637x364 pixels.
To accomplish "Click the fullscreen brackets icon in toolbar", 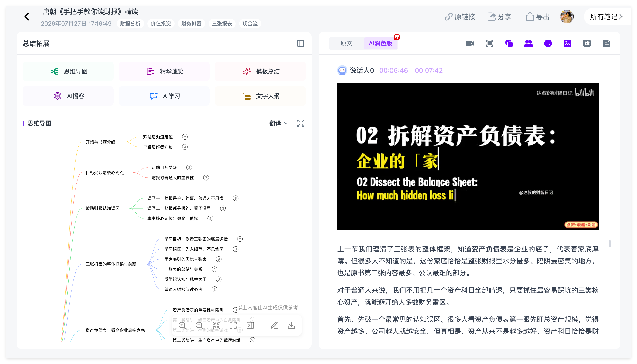I will coord(233,325).
